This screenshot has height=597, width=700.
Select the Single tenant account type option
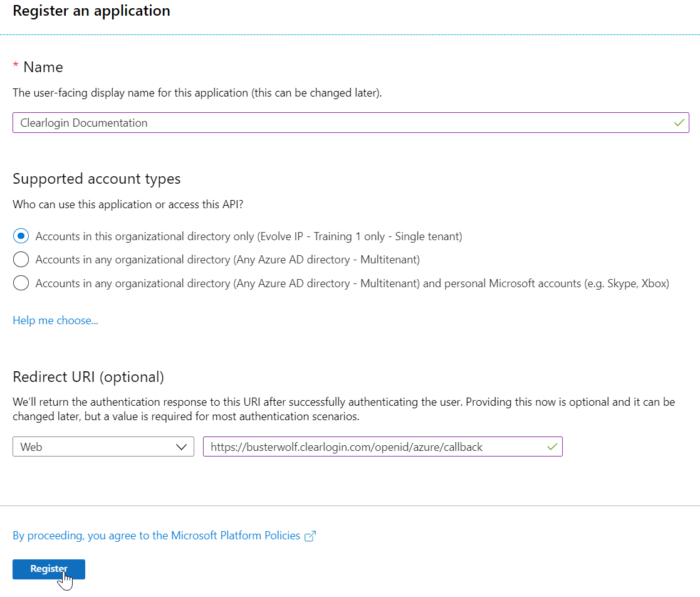[x=21, y=236]
